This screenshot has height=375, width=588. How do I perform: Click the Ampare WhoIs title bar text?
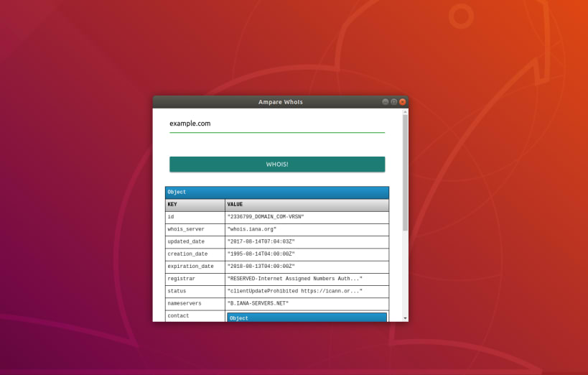(281, 102)
